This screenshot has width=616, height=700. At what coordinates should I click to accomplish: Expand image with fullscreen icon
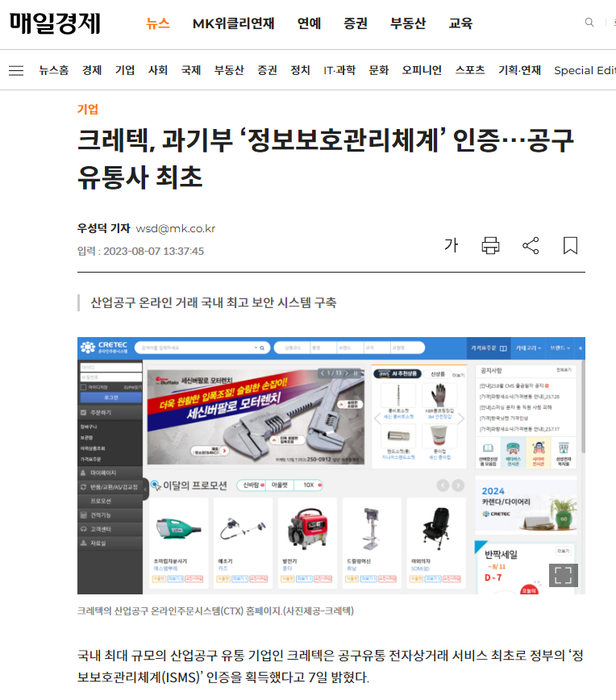(x=563, y=575)
